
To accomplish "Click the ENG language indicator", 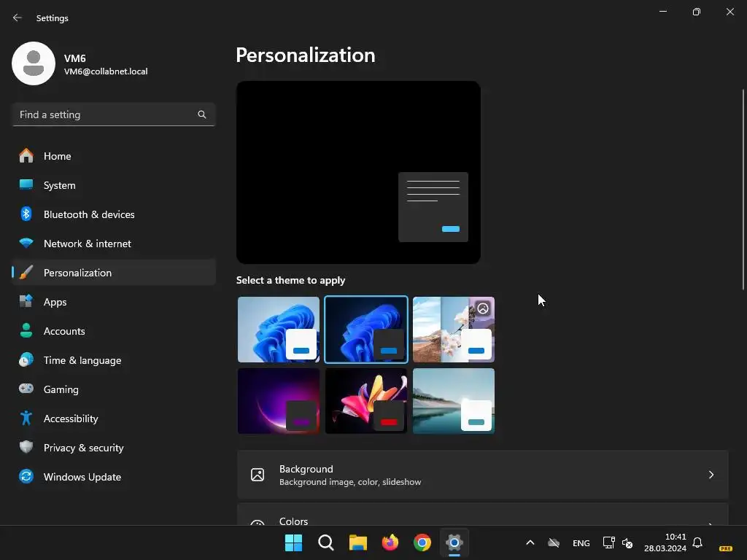I will (x=581, y=542).
